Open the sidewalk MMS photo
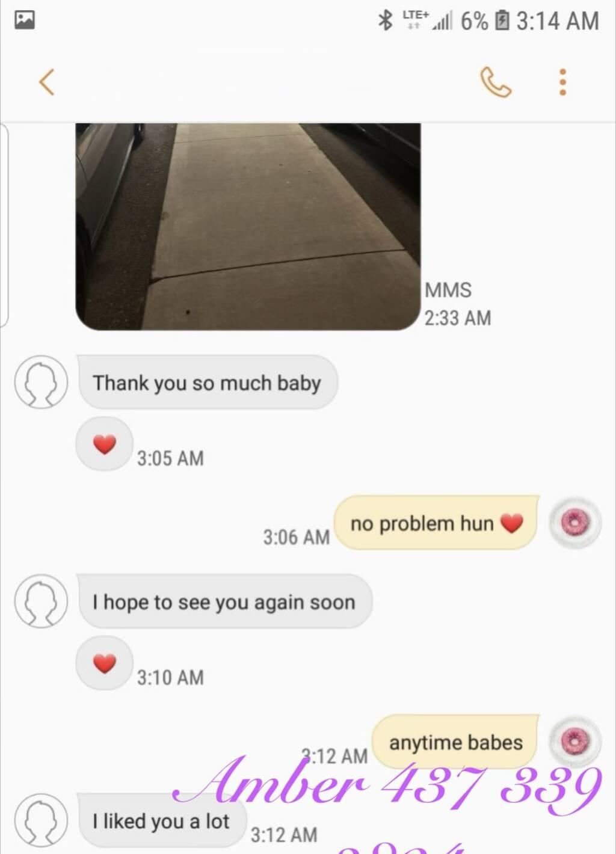Screen dimensions: 616x854 coord(248,226)
